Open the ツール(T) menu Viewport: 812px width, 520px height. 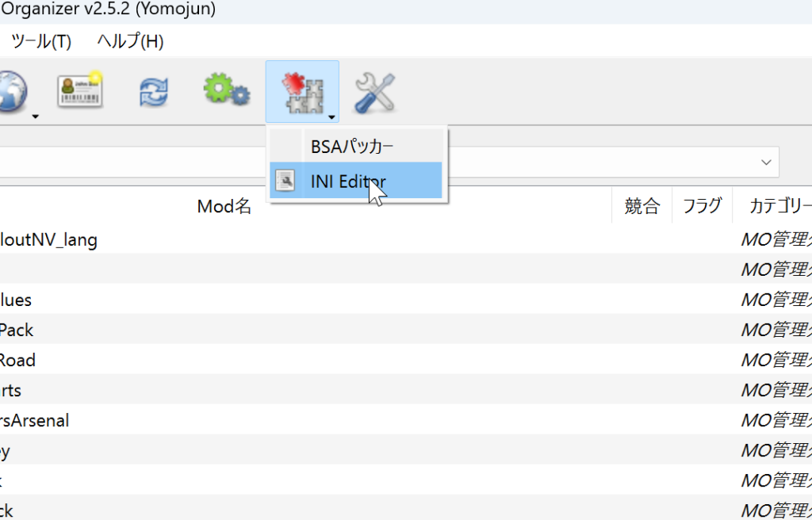click(41, 41)
